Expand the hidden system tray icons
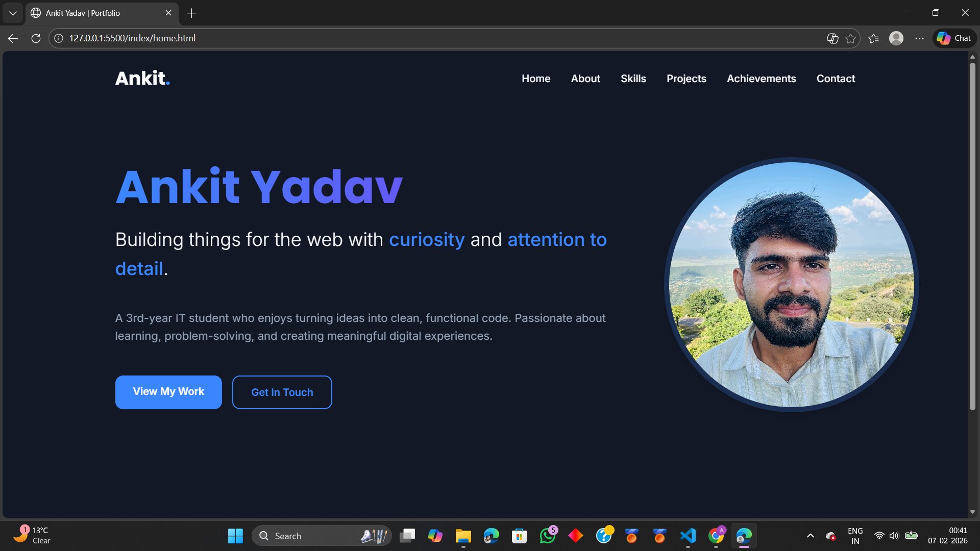The image size is (980, 551). tap(810, 536)
